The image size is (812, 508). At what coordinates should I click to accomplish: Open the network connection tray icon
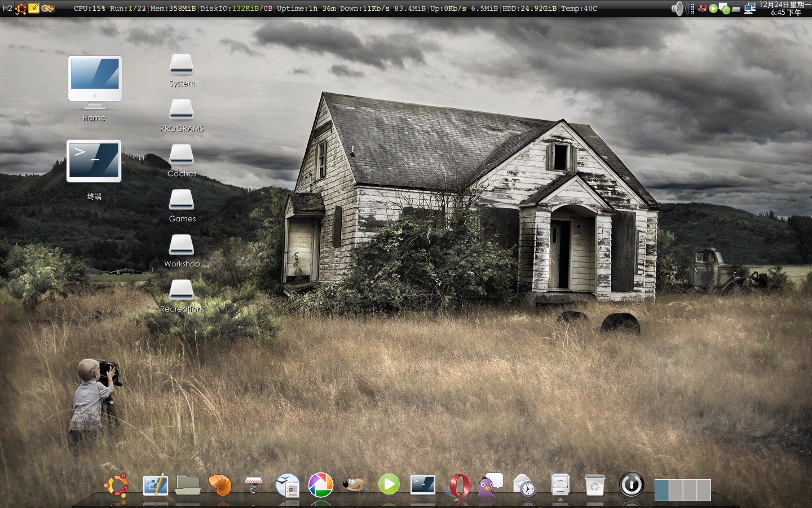[x=750, y=8]
